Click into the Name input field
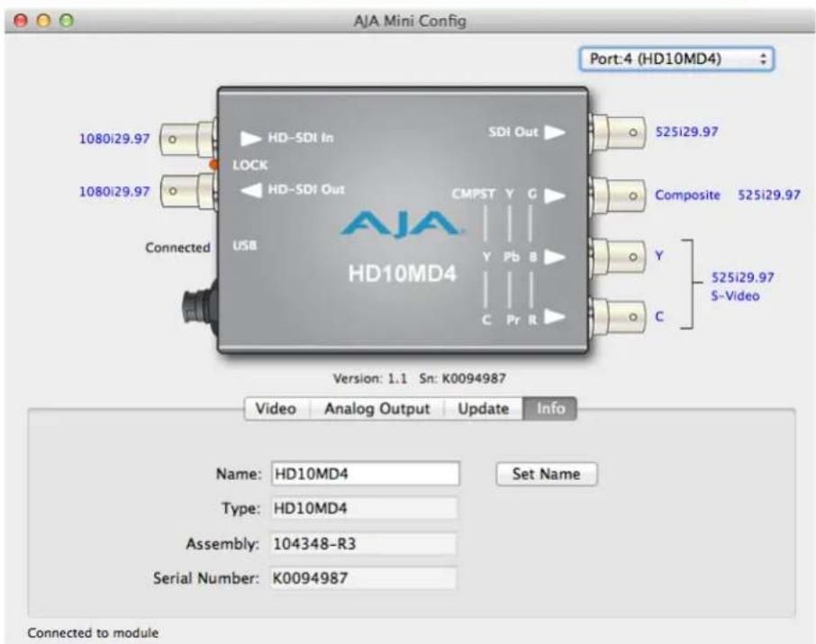The width and height of the screenshot is (816, 644). 366,474
